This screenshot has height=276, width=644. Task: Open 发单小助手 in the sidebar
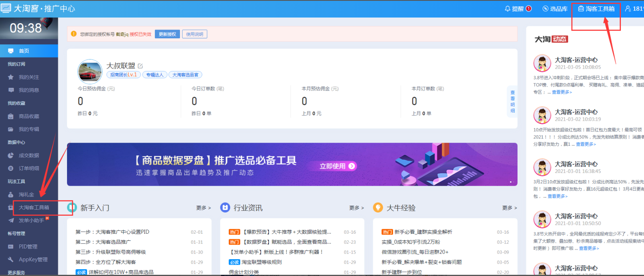(31, 220)
